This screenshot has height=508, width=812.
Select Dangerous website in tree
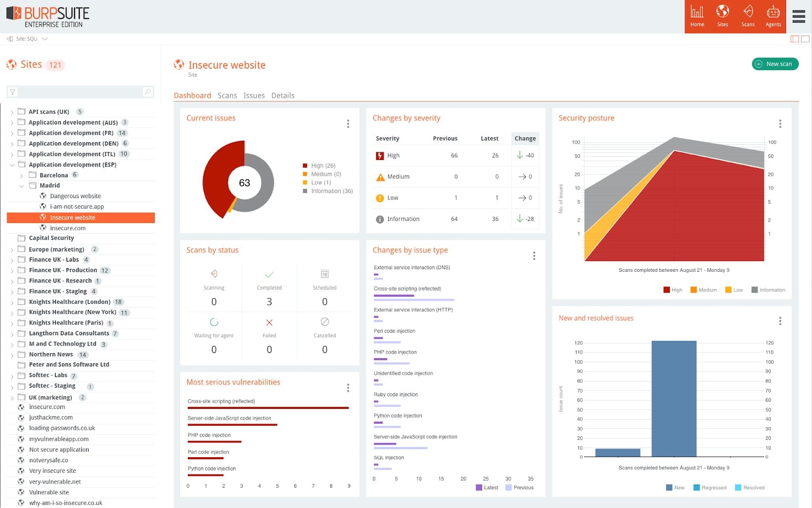(75, 196)
